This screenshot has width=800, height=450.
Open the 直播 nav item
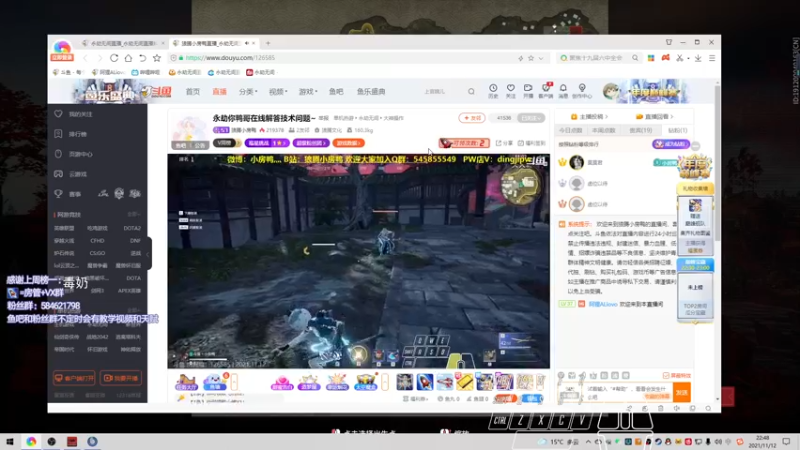(219, 92)
